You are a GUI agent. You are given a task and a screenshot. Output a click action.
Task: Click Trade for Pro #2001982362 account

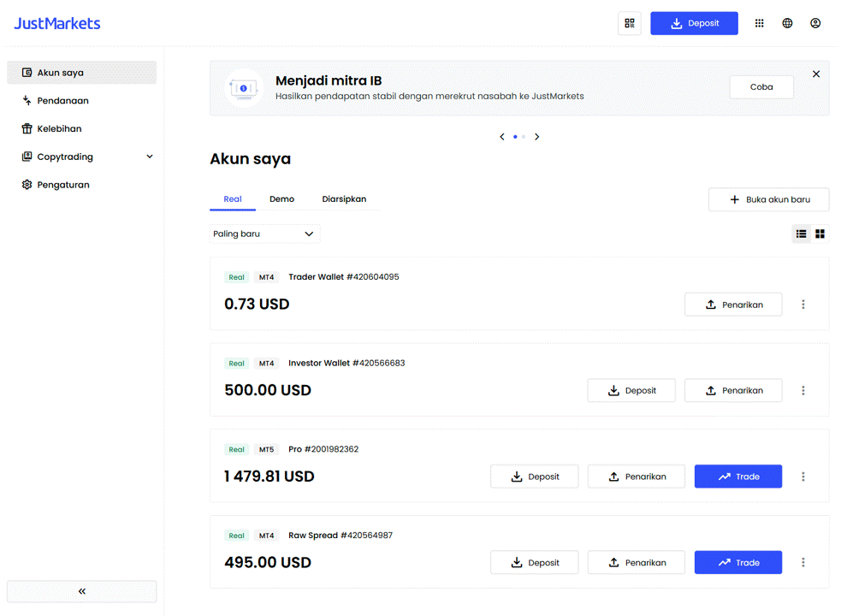[x=738, y=477]
